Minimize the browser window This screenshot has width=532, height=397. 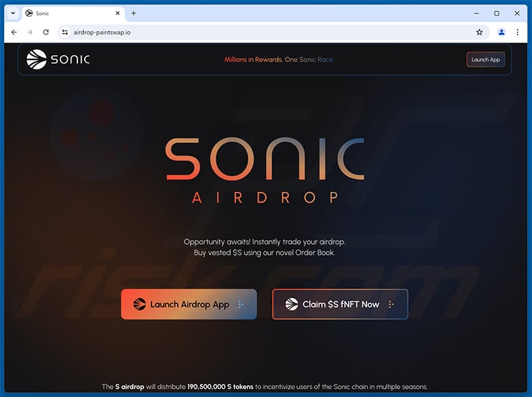[476, 13]
